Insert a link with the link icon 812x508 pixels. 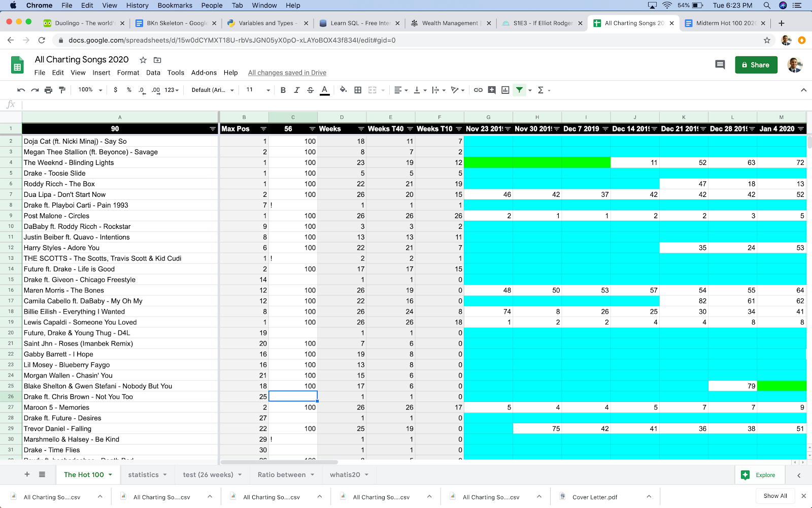[x=478, y=90]
